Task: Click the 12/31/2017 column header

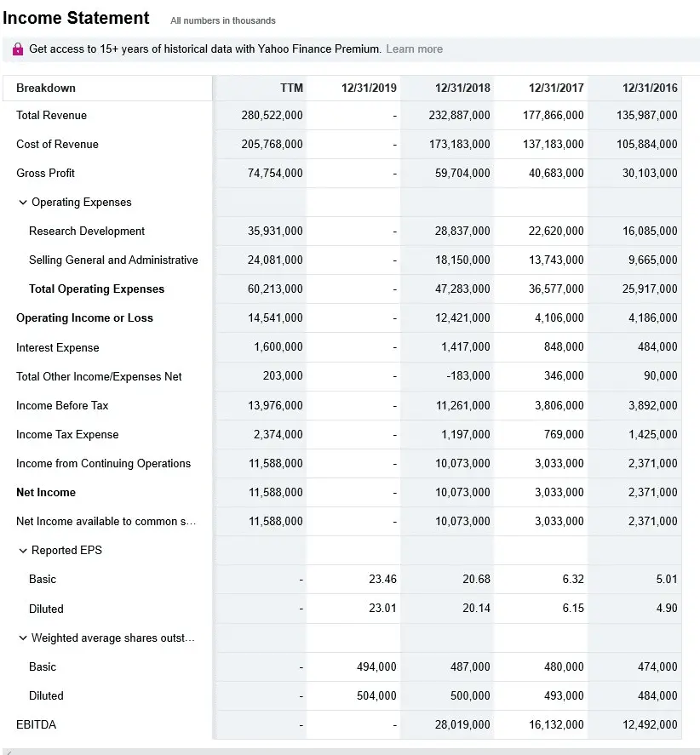Action: pyautogui.click(x=556, y=88)
